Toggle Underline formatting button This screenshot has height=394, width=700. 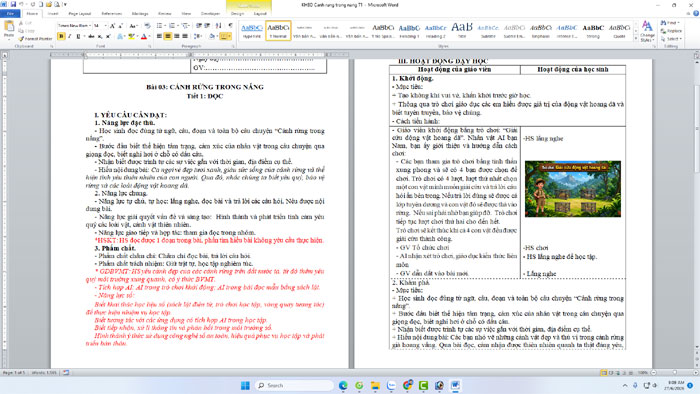click(x=78, y=36)
